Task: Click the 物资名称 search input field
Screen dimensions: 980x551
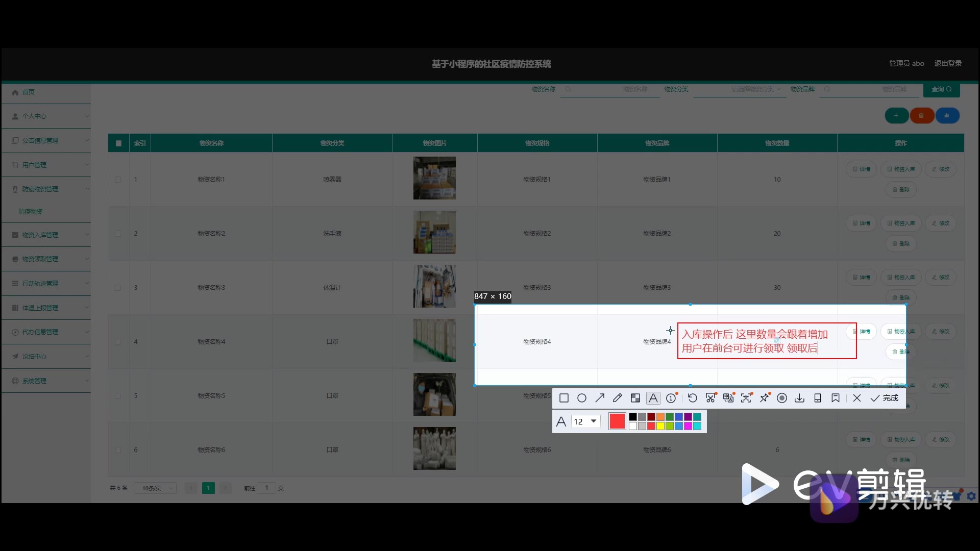Action: pyautogui.click(x=609, y=89)
